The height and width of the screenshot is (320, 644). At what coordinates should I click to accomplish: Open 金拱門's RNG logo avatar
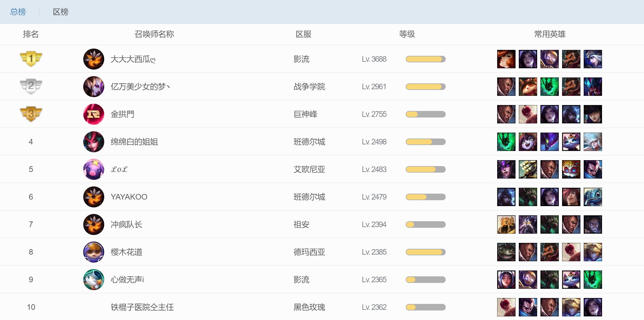[94, 114]
